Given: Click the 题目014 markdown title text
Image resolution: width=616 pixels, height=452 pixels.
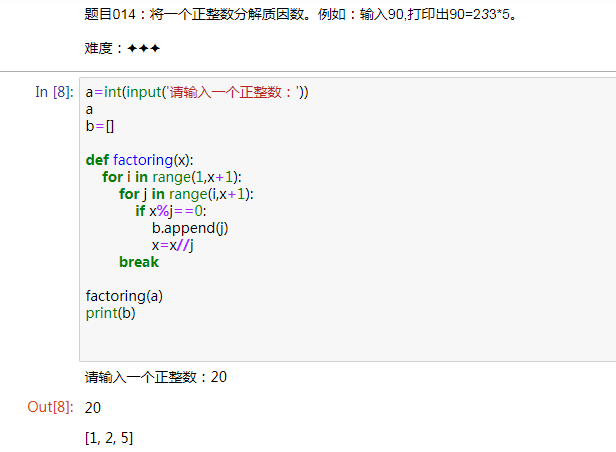Looking at the screenshot, I should pos(300,16).
